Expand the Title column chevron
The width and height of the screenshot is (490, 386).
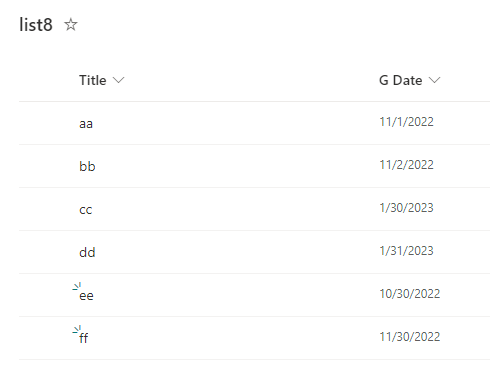[x=118, y=80]
